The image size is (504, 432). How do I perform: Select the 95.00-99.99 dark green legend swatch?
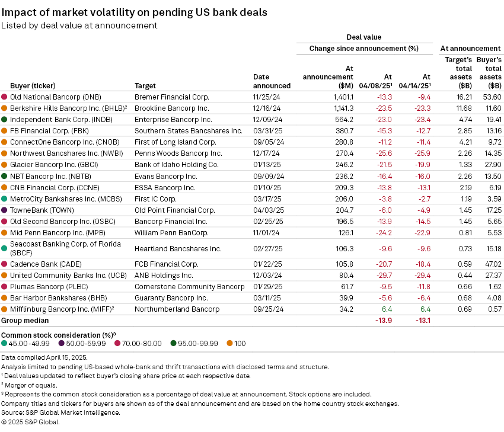[x=174, y=343]
